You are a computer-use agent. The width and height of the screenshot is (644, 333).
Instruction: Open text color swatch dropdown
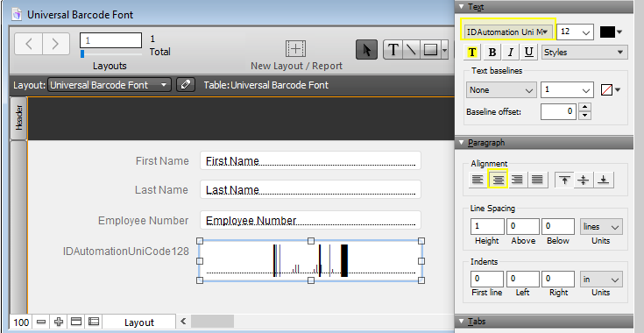[x=612, y=32]
